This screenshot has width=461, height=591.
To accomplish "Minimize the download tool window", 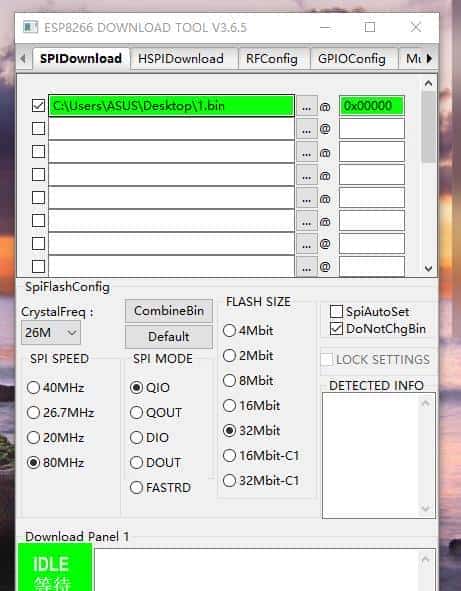I will [325, 27].
